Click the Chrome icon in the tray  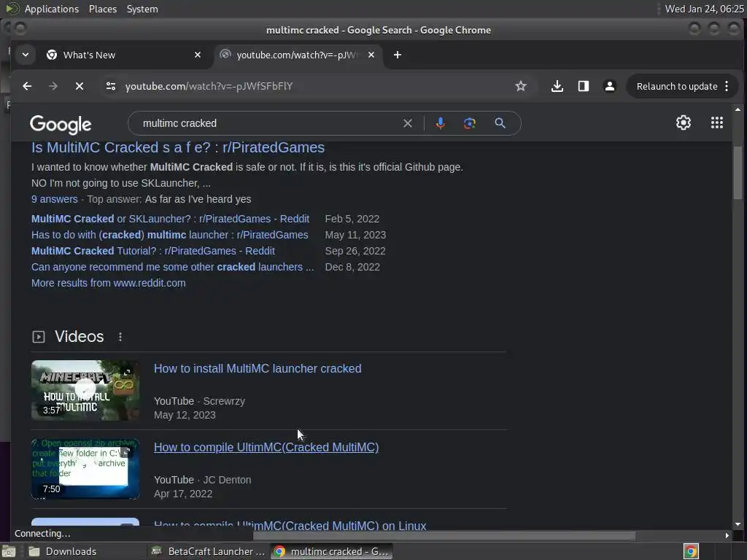(691, 551)
